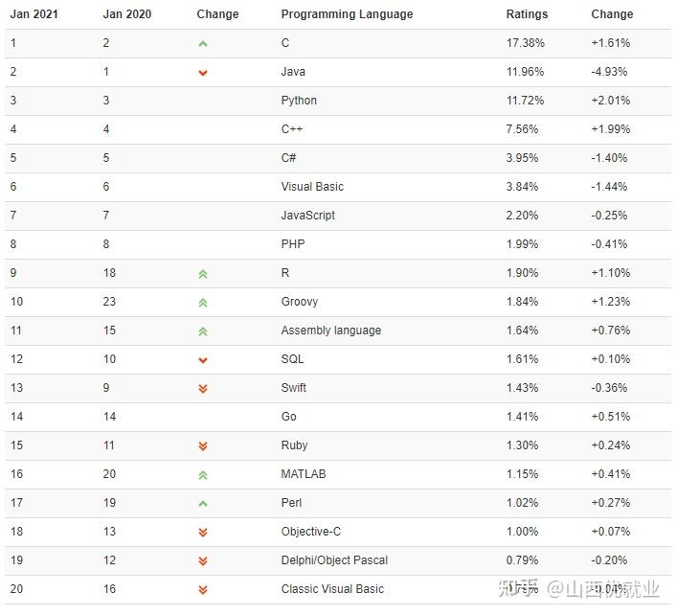Click the green up arrow beside C
Screen dimensions: 677x616
point(203,44)
